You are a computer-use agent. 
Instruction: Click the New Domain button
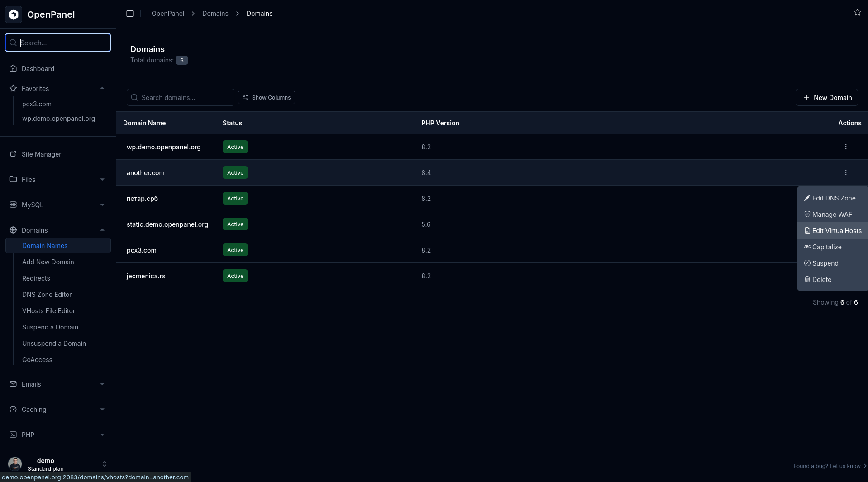pyautogui.click(x=827, y=97)
